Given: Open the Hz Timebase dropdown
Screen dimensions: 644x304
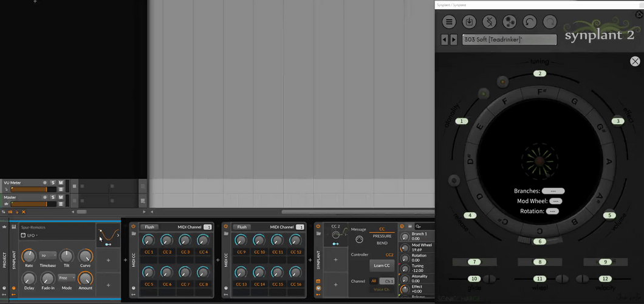Looking at the screenshot, I should pos(47,255).
